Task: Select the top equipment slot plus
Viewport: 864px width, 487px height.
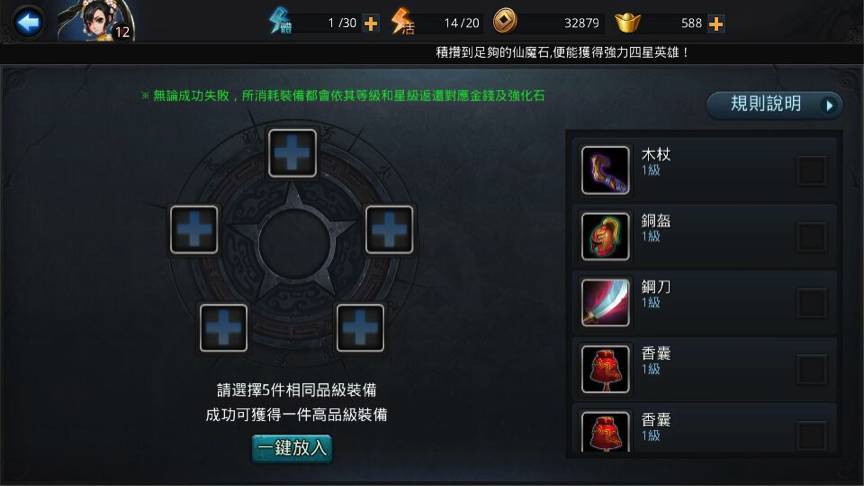Action: coord(293,153)
